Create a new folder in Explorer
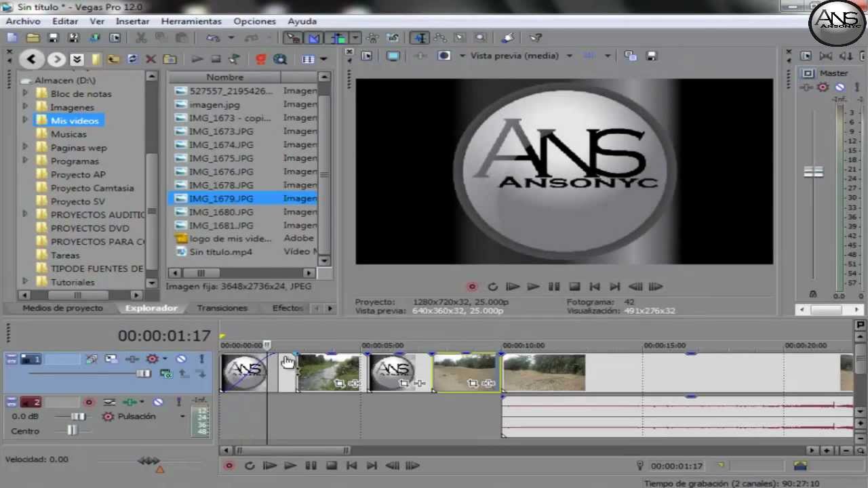Screen dimensions: 868x488 [170, 60]
